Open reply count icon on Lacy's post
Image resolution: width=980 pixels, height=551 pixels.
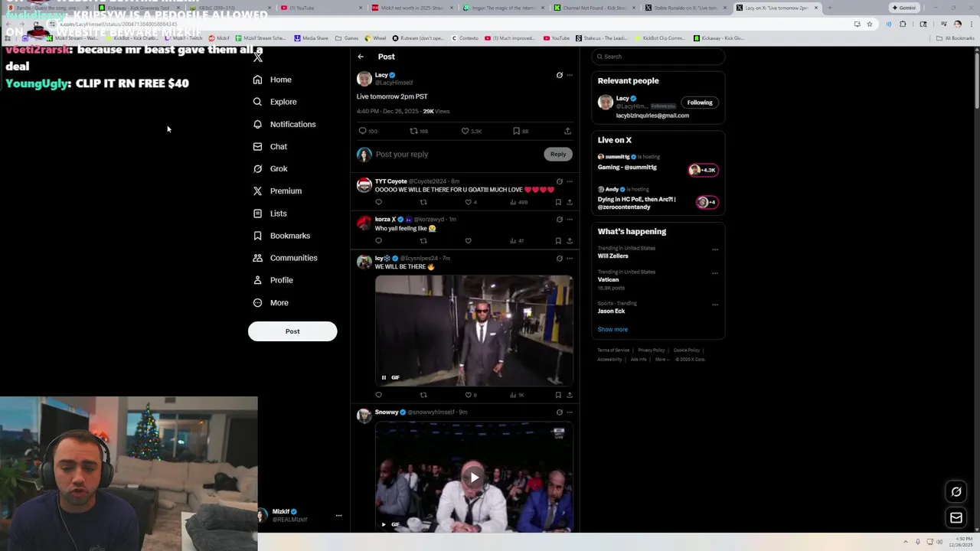pyautogui.click(x=363, y=131)
